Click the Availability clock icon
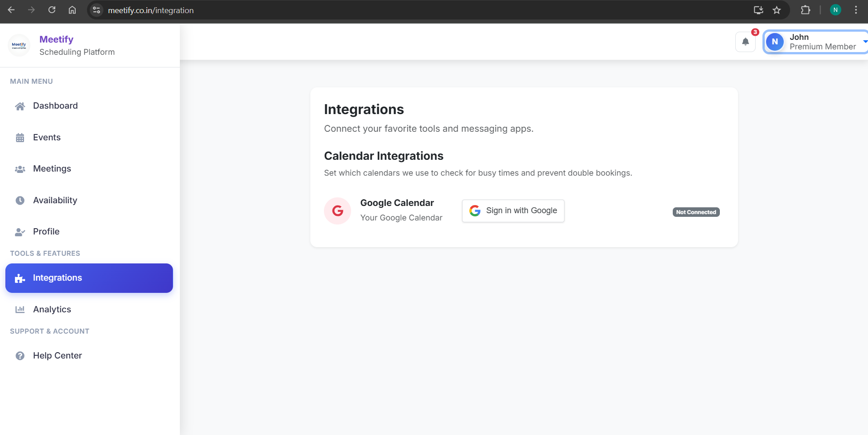This screenshot has width=868, height=435. [20, 200]
